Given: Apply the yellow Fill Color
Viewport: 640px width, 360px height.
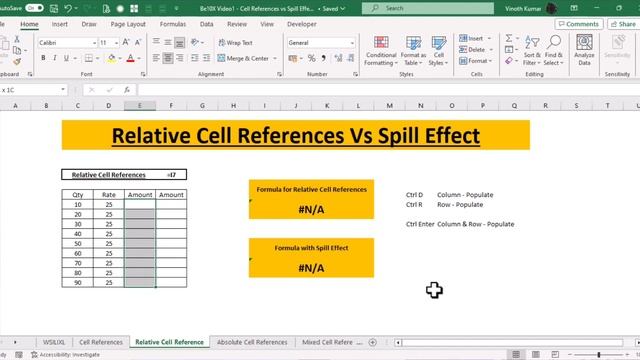Looking at the screenshot, I should pos(111,58).
